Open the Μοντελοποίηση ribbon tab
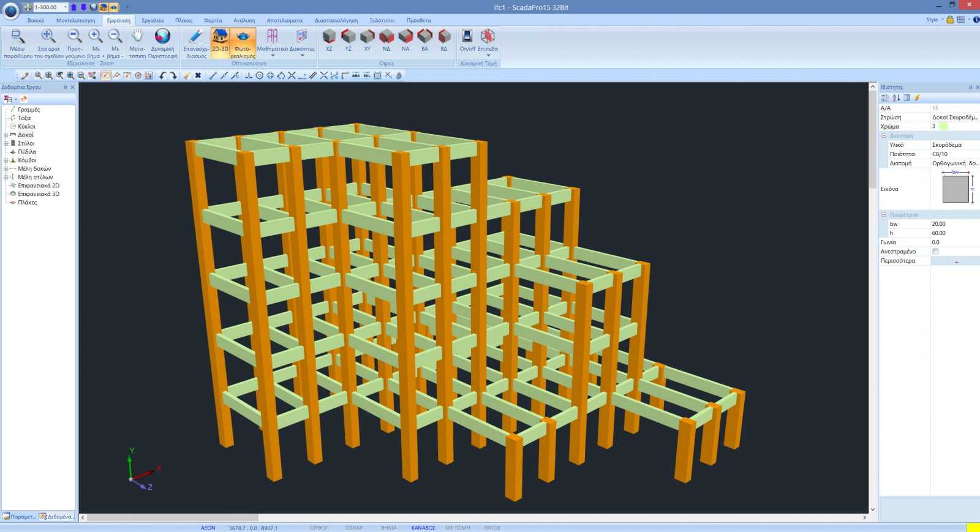 pyautogui.click(x=75, y=20)
